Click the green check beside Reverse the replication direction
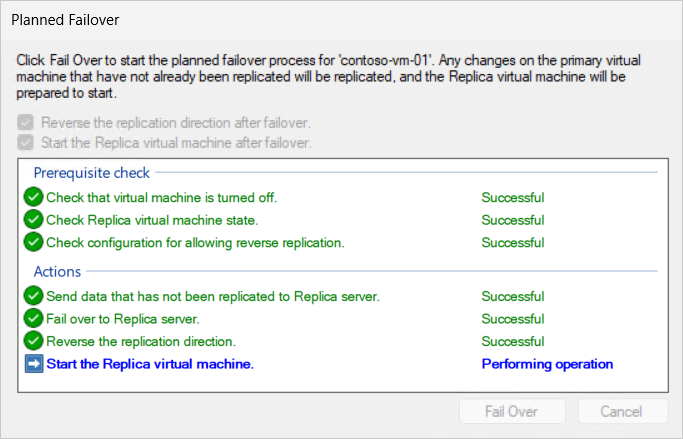Screen dimensions: 683x439 [x=34, y=341]
